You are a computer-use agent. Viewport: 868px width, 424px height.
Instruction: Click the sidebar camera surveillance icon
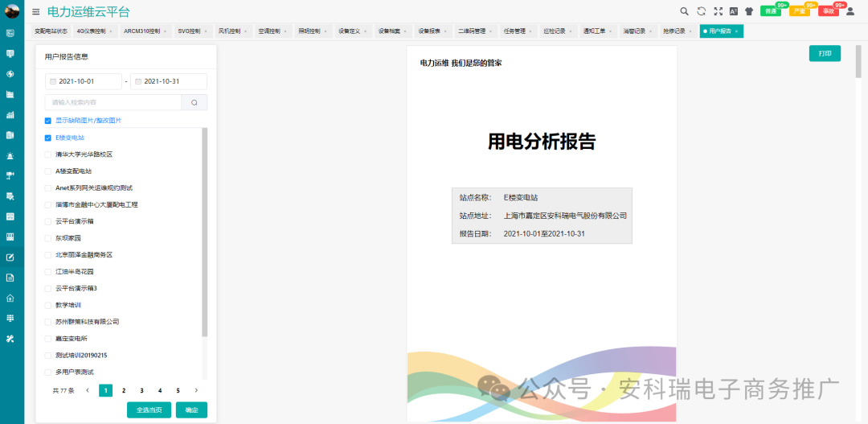[x=10, y=175]
